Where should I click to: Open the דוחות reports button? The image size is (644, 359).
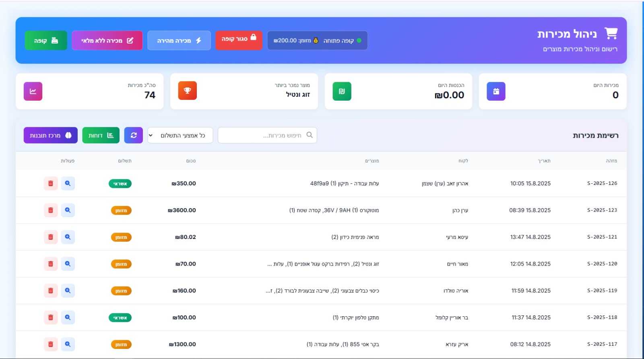101,135
